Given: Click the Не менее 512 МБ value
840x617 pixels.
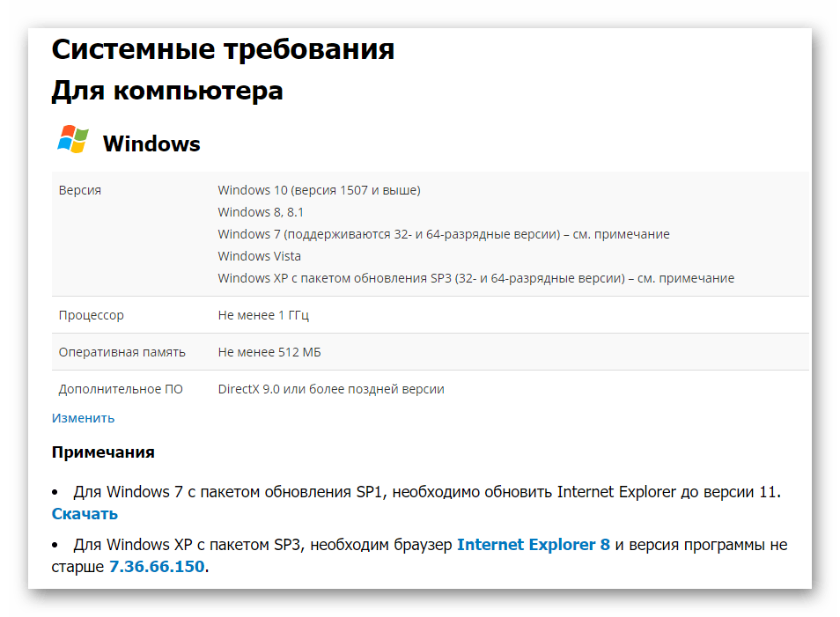Looking at the screenshot, I should click(x=269, y=352).
